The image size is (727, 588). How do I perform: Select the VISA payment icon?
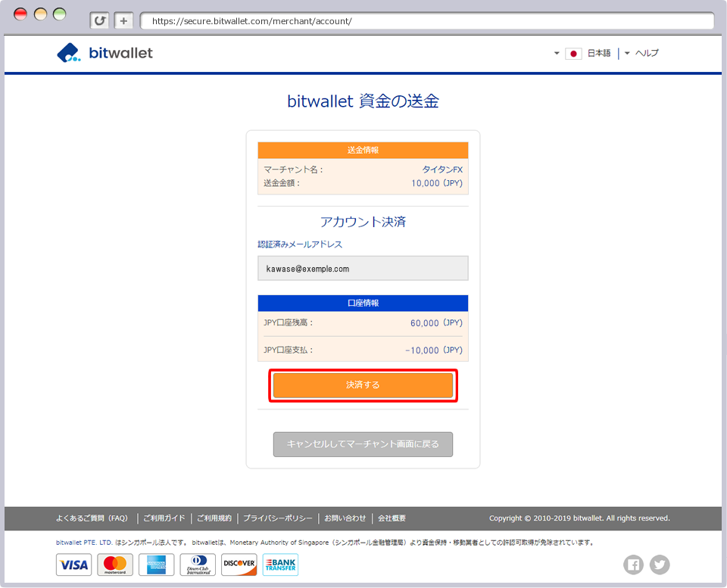tap(73, 565)
